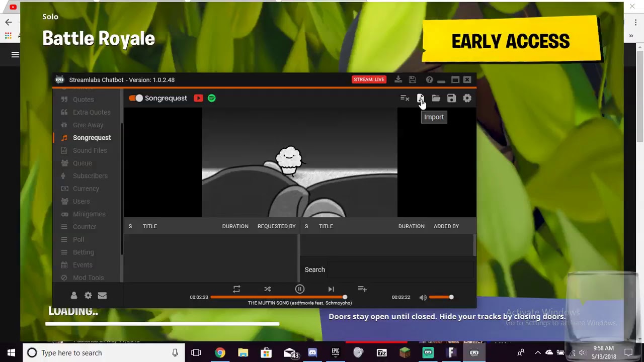Open Minecraft from the taskbar
This screenshot has height=362, width=644.
pyautogui.click(x=405, y=353)
